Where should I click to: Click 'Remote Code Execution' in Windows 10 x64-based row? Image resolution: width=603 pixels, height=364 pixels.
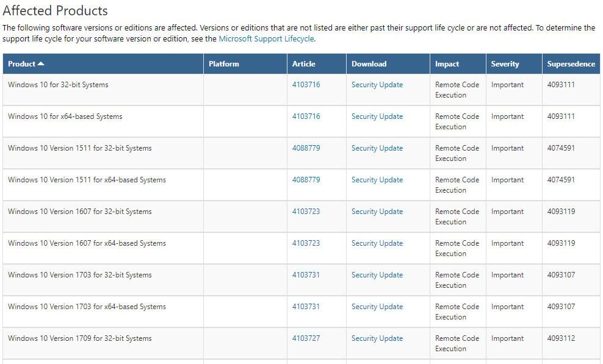[457, 121]
